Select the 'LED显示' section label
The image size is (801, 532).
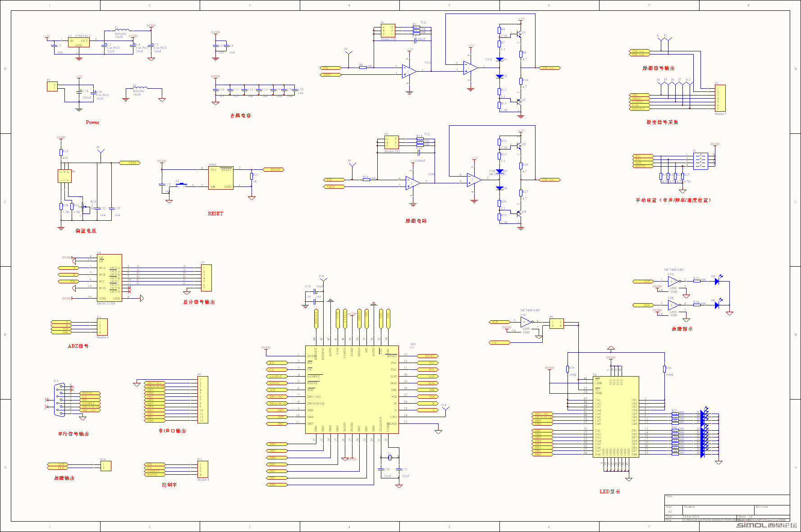point(610,491)
